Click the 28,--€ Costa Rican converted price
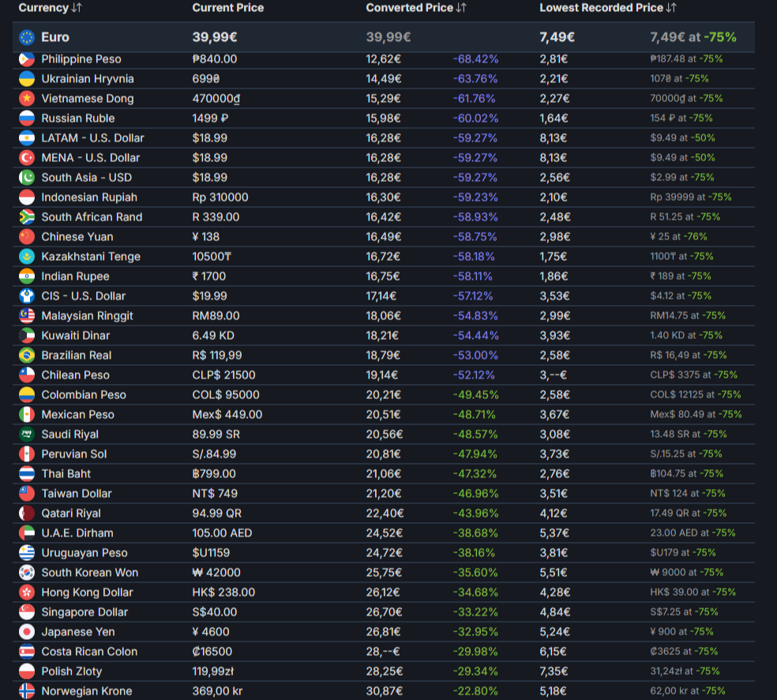The height and width of the screenshot is (700, 777). coord(382,652)
